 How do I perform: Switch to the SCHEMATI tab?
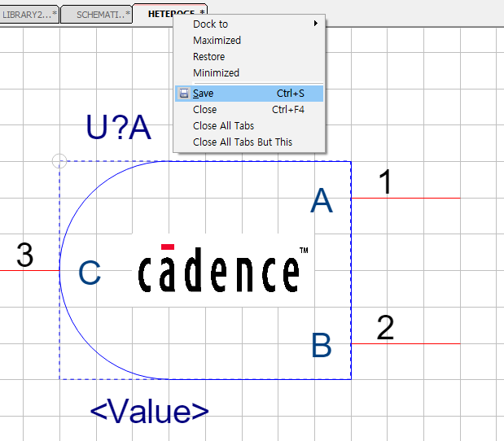click(x=96, y=15)
